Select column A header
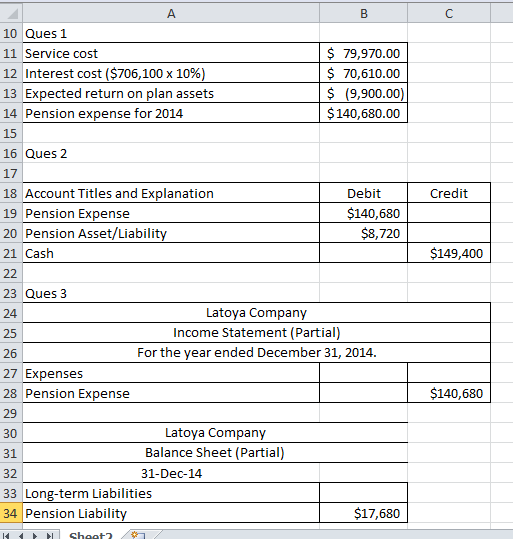The width and height of the screenshot is (513, 539). tap(171, 14)
